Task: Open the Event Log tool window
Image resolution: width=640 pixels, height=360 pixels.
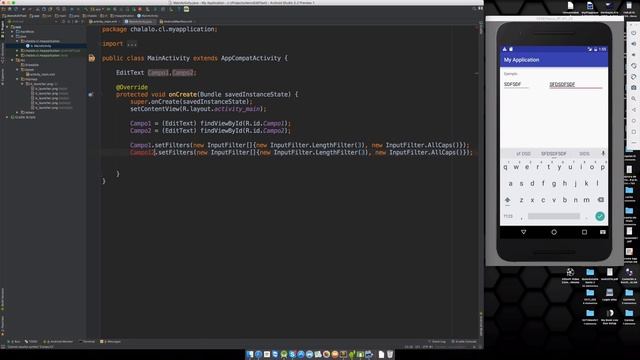Action: pos(437,342)
